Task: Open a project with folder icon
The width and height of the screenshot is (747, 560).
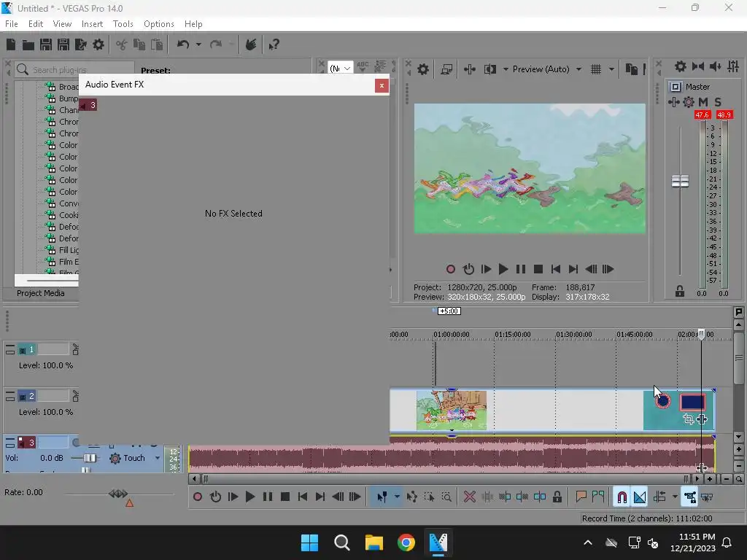Action: pos(28,44)
